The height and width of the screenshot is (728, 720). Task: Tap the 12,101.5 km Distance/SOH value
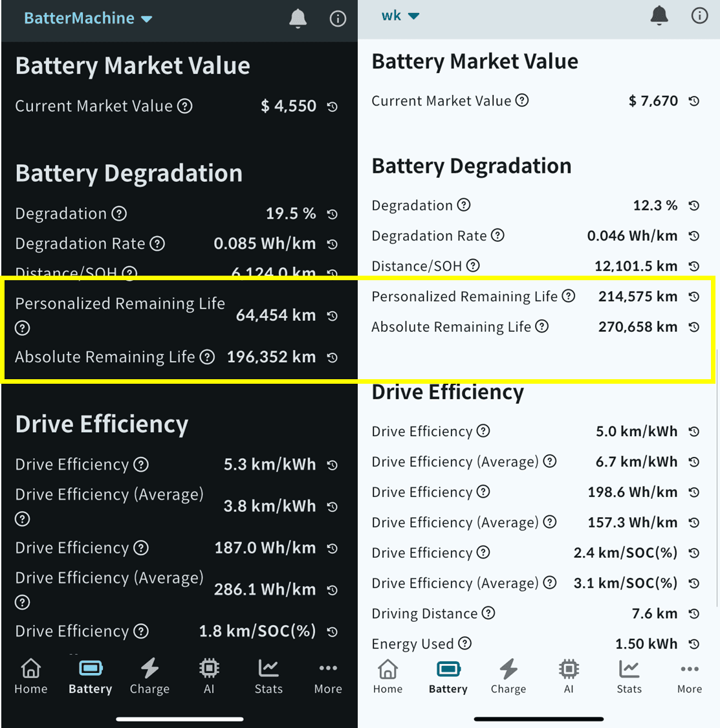tap(635, 266)
